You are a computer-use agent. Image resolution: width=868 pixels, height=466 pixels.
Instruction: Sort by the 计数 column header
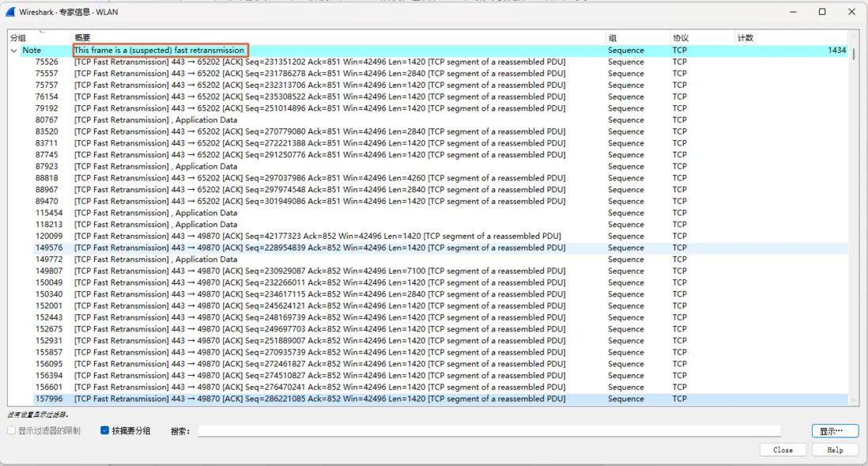click(745, 38)
